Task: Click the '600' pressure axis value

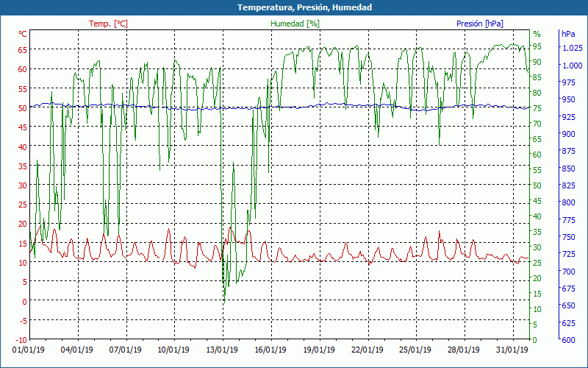Action: 568,340
